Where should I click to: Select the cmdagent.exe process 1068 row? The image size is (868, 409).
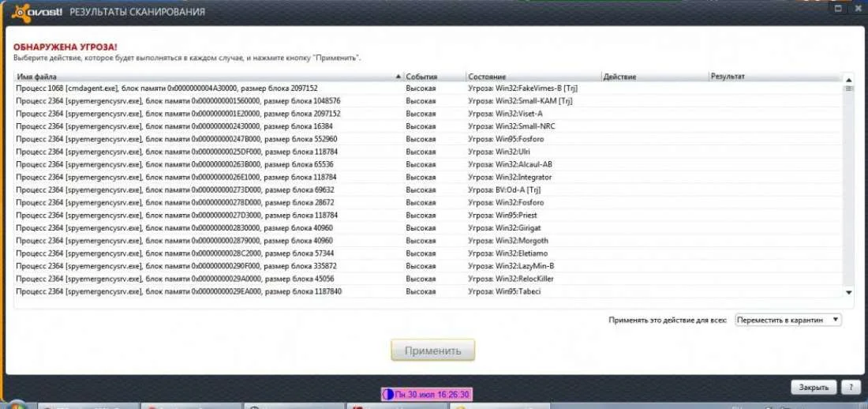pyautogui.click(x=428, y=88)
